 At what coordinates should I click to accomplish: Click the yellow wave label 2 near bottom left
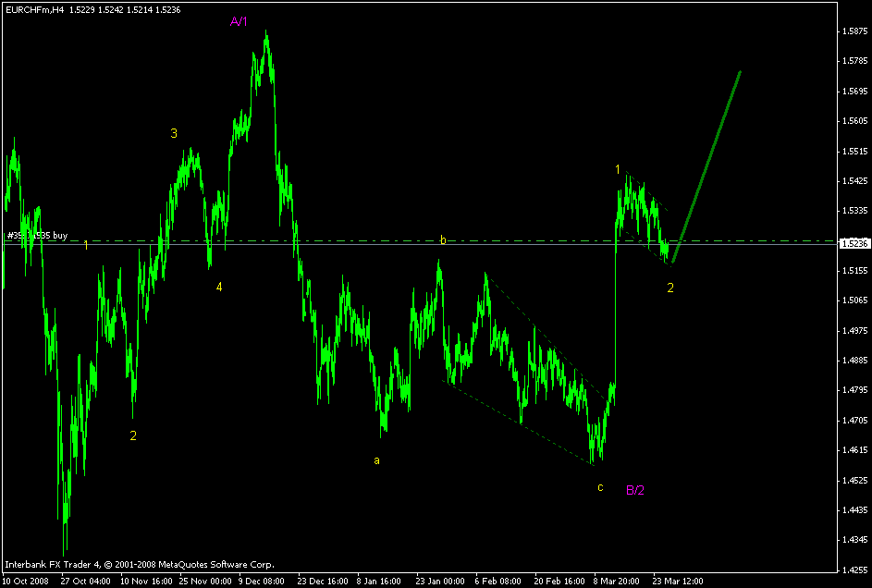(134, 435)
